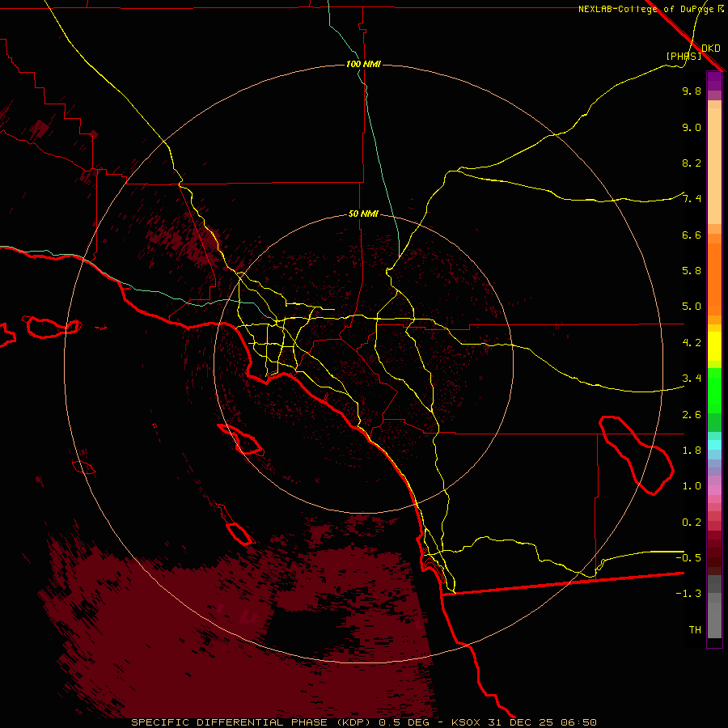Click the DKD label above the legend
Screen dimensions: 728x728
pos(710,48)
